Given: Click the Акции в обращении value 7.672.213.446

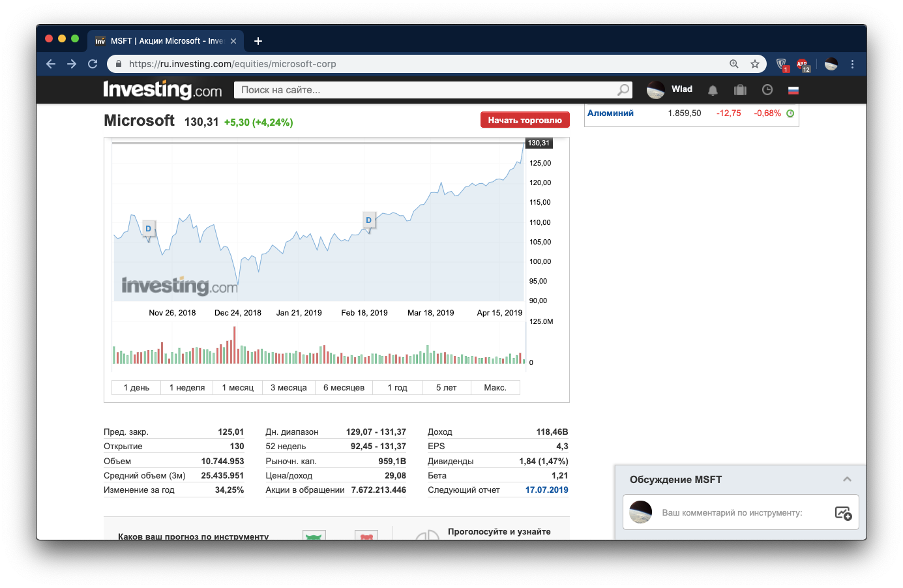Looking at the screenshot, I should click(378, 490).
